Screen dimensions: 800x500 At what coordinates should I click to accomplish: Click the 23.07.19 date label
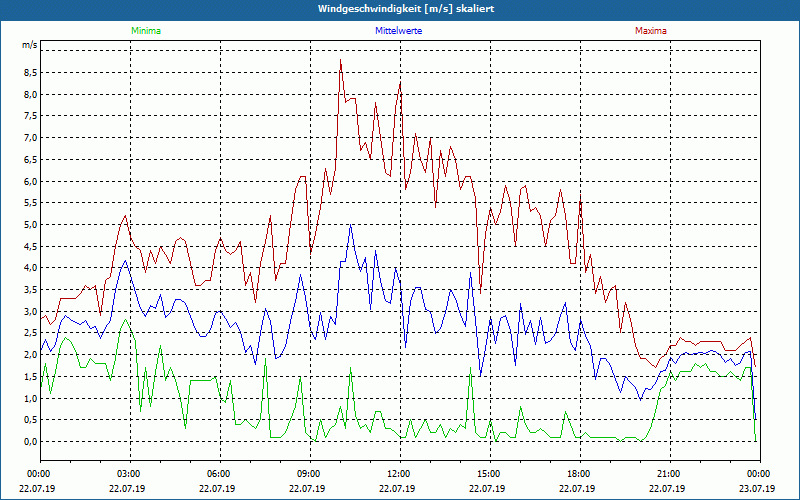pos(757,488)
